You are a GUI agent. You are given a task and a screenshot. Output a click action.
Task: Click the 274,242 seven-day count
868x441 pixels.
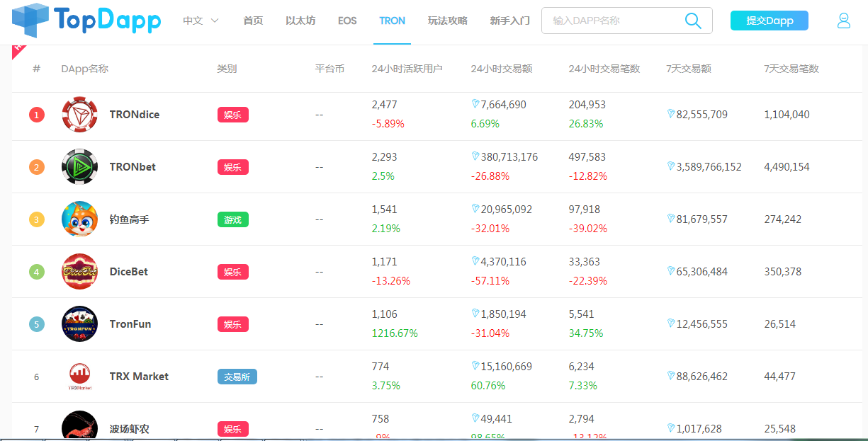click(x=783, y=219)
